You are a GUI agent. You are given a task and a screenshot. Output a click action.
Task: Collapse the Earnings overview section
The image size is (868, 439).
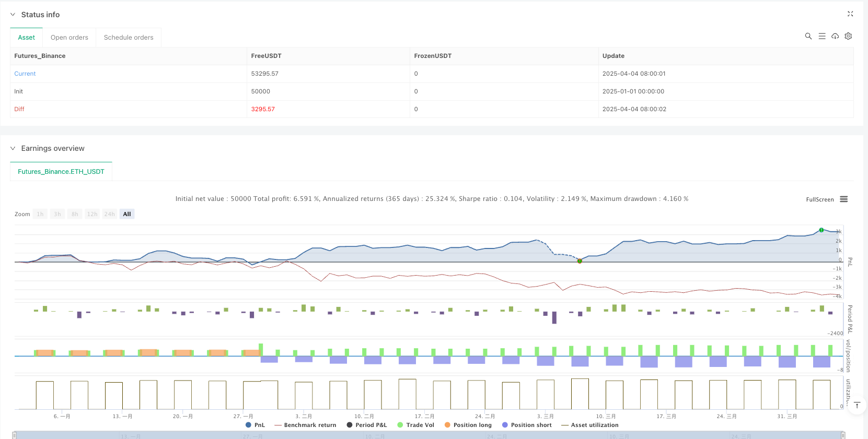[13, 148]
